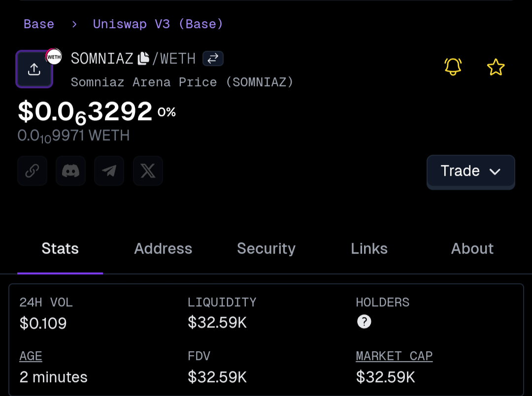Click the Base breadcrumb link

pos(39,24)
